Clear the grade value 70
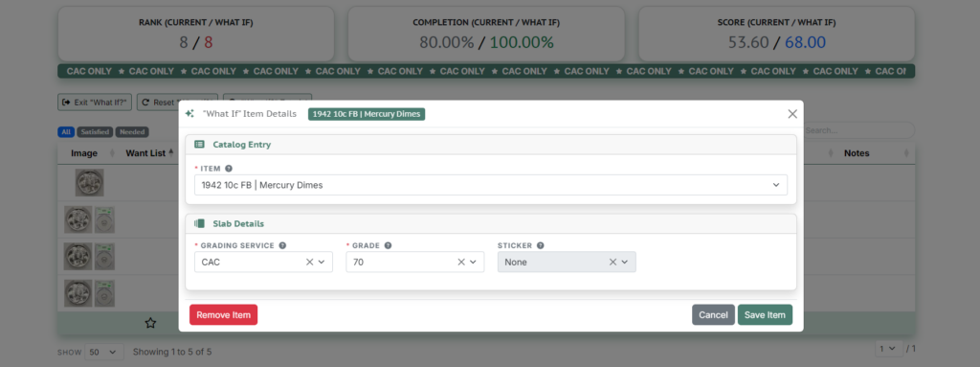 461,263
